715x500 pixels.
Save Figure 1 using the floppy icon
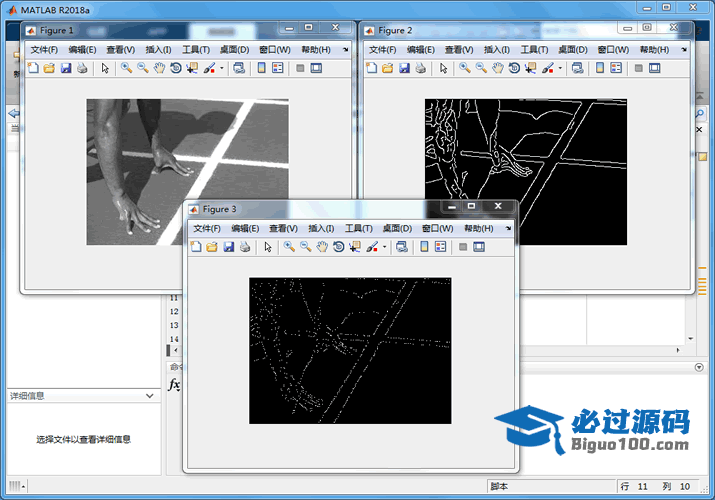66,68
